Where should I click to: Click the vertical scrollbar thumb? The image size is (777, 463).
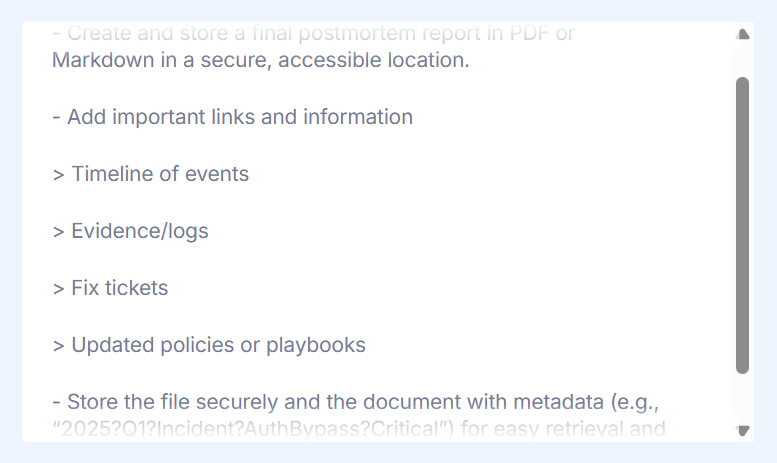click(x=742, y=225)
